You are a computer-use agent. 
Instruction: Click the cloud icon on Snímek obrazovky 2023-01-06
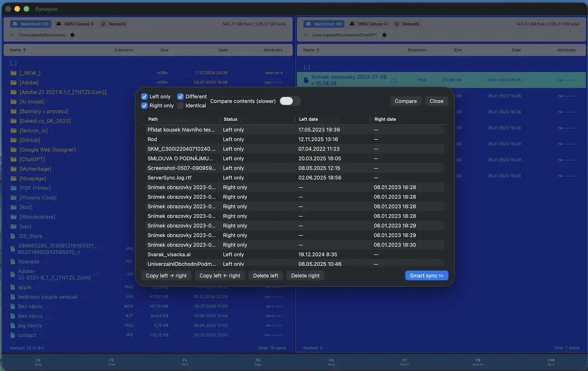click(x=394, y=80)
